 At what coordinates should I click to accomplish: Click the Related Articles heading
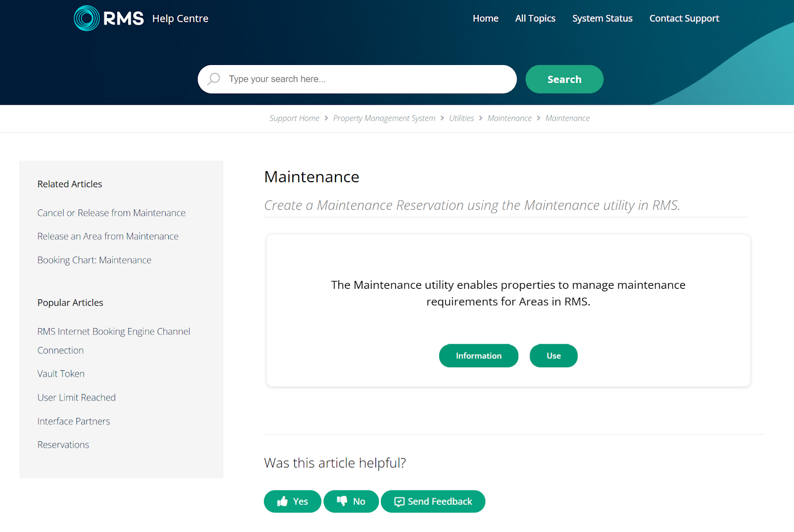point(69,184)
